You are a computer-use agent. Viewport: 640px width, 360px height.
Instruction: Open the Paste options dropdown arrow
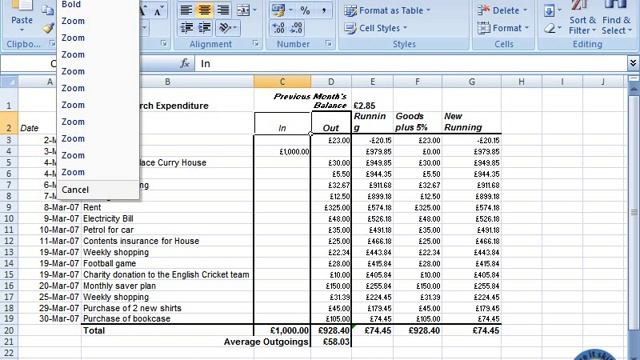coord(22,30)
